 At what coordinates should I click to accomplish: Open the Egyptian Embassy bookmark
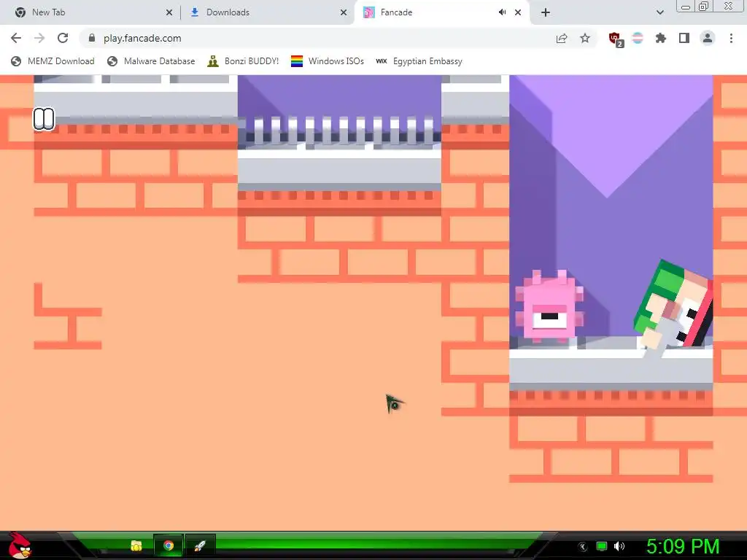pyautogui.click(x=419, y=61)
